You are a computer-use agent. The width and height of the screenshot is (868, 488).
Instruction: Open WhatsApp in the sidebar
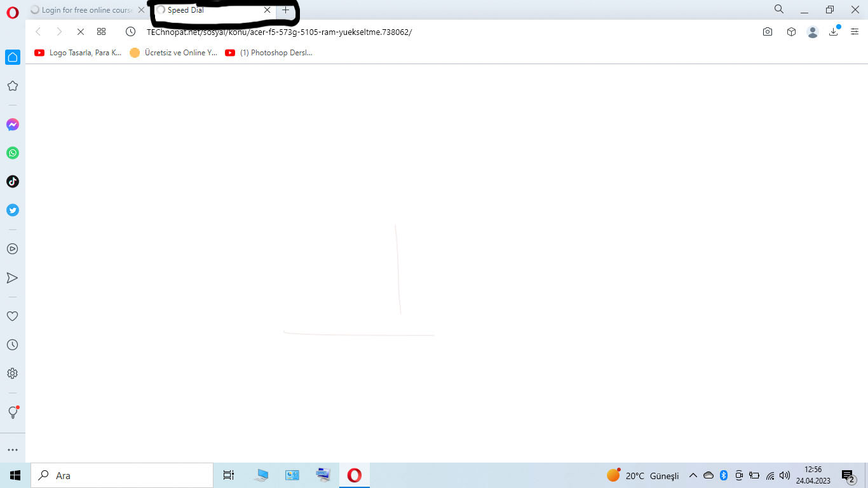[x=13, y=153]
